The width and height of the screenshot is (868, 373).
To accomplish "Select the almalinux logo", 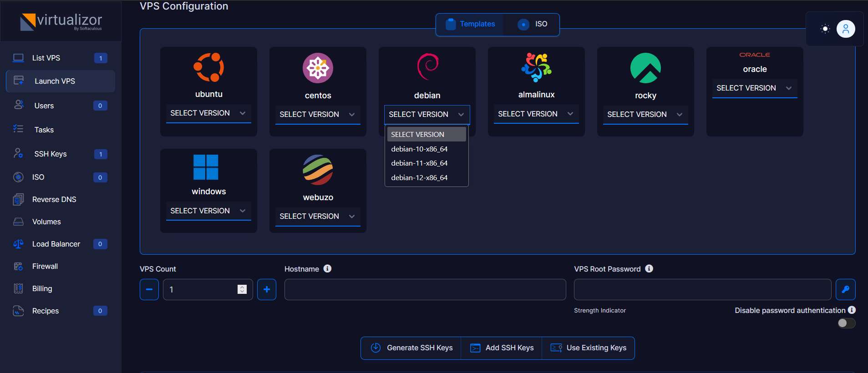I will point(537,67).
